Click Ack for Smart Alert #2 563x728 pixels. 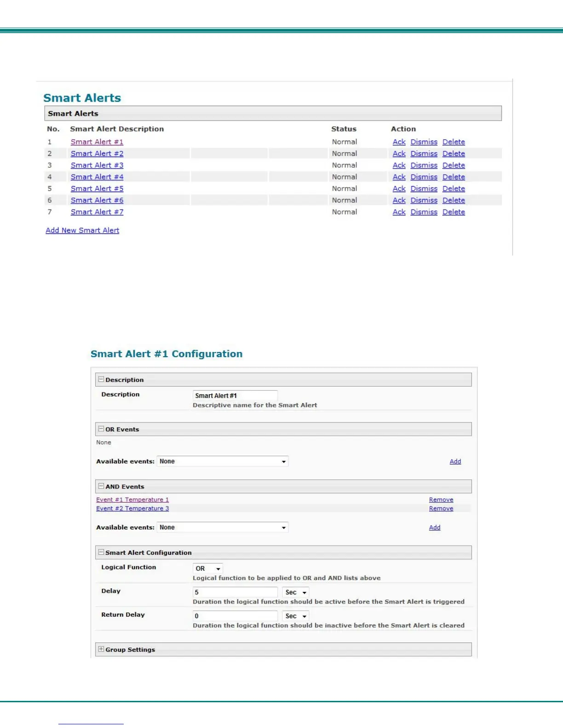pos(399,154)
